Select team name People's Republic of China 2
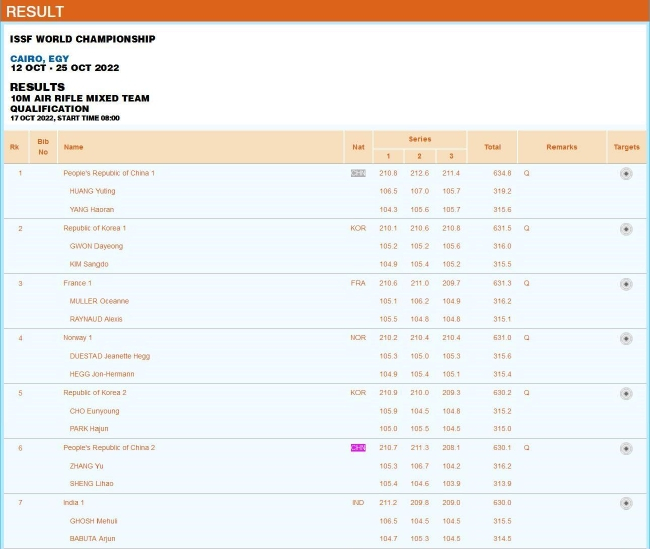This screenshot has height=549, width=650. click(109, 447)
